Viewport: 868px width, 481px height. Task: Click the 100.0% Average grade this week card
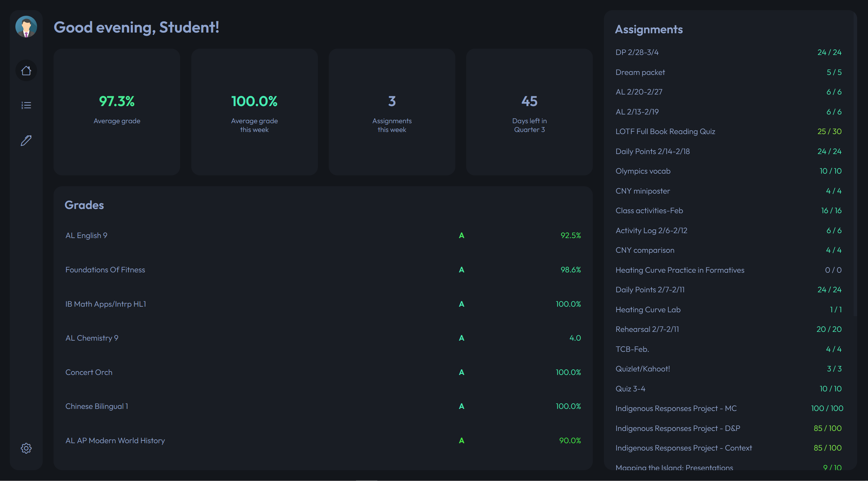click(x=254, y=112)
